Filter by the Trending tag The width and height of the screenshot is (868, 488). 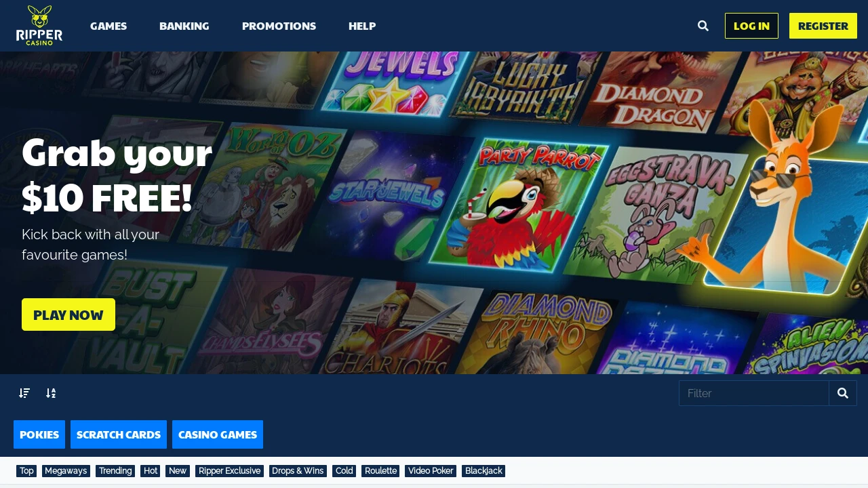tap(115, 471)
